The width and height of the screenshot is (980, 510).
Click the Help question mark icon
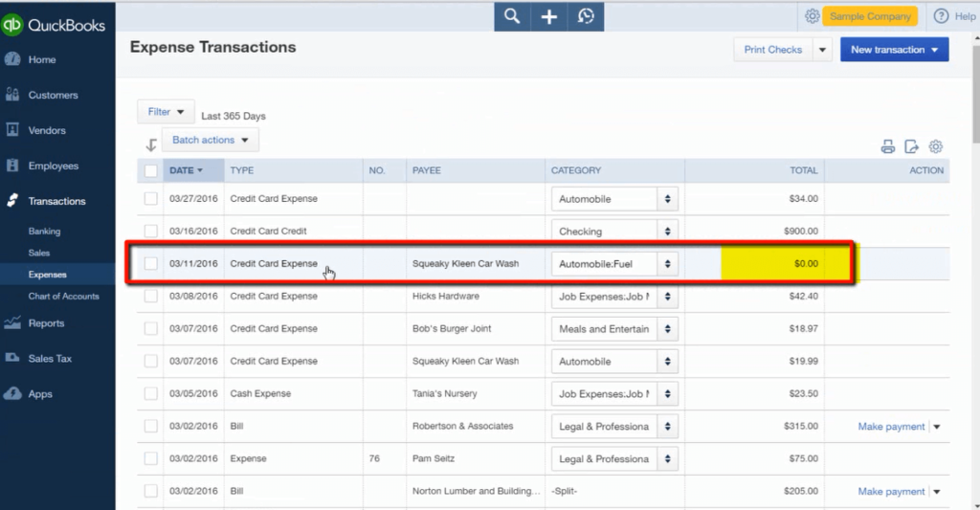pos(941,16)
